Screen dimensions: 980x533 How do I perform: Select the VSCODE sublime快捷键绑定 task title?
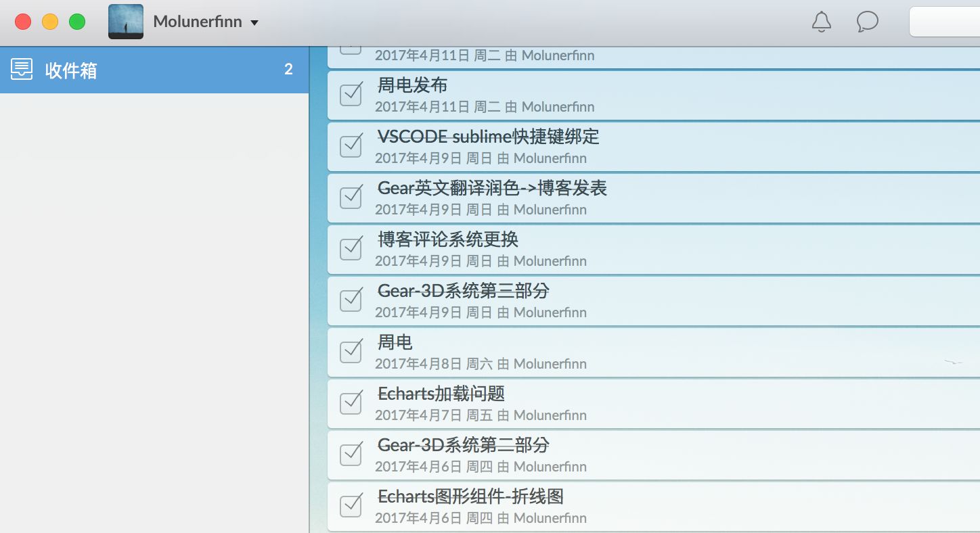pos(488,137)
